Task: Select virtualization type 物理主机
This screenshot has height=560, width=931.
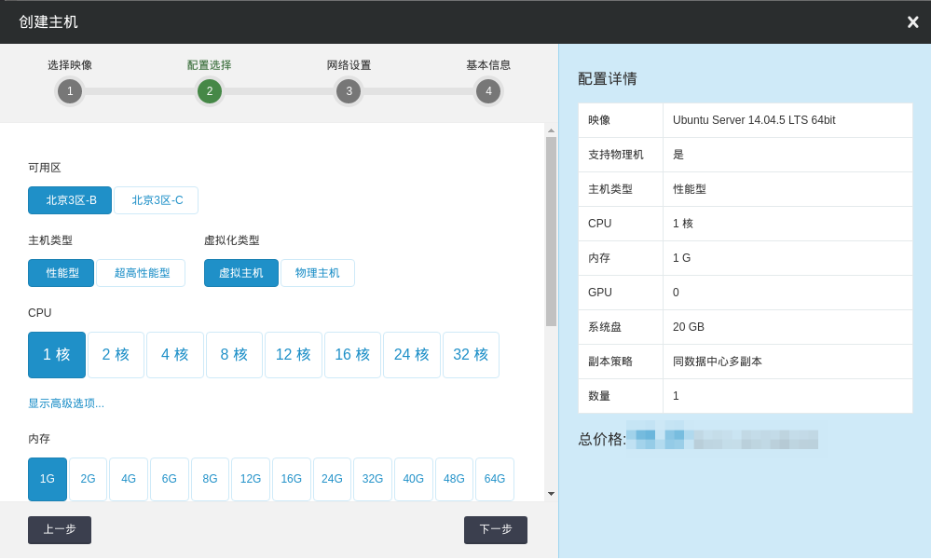Action: tap(318, 273)
